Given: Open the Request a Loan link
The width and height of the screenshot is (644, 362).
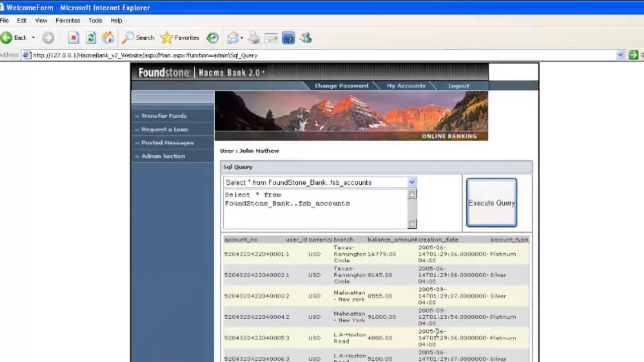Looking at the screenshot, I should (165, 129).
